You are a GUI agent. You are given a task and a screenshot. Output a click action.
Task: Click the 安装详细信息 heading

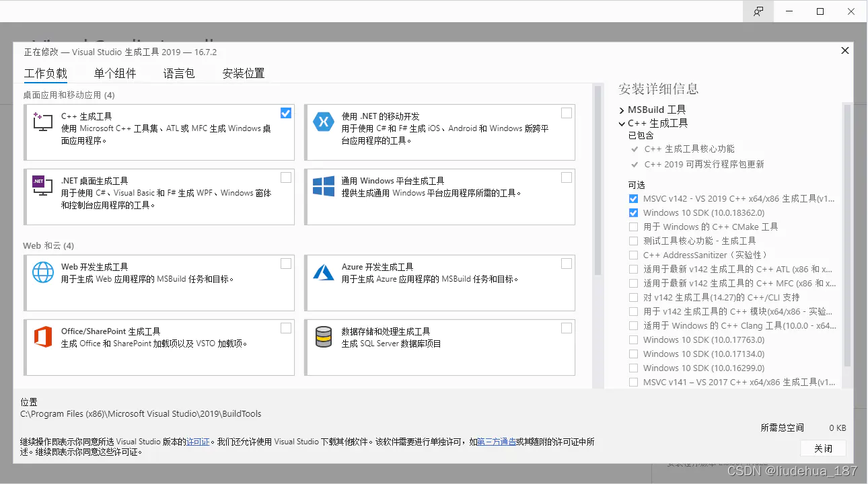click(x=659, y=89)
